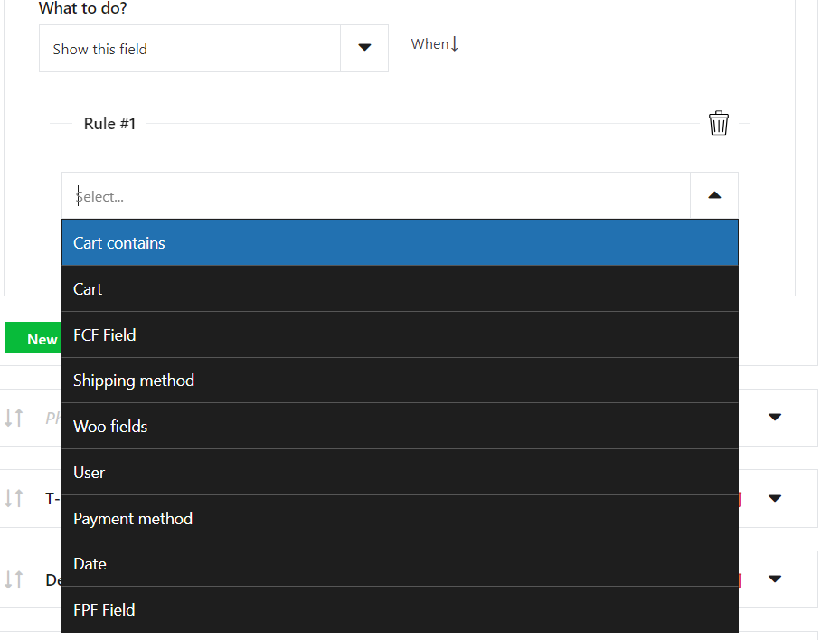Expand the topmost field row's chevron

click(x=775, y=417)
